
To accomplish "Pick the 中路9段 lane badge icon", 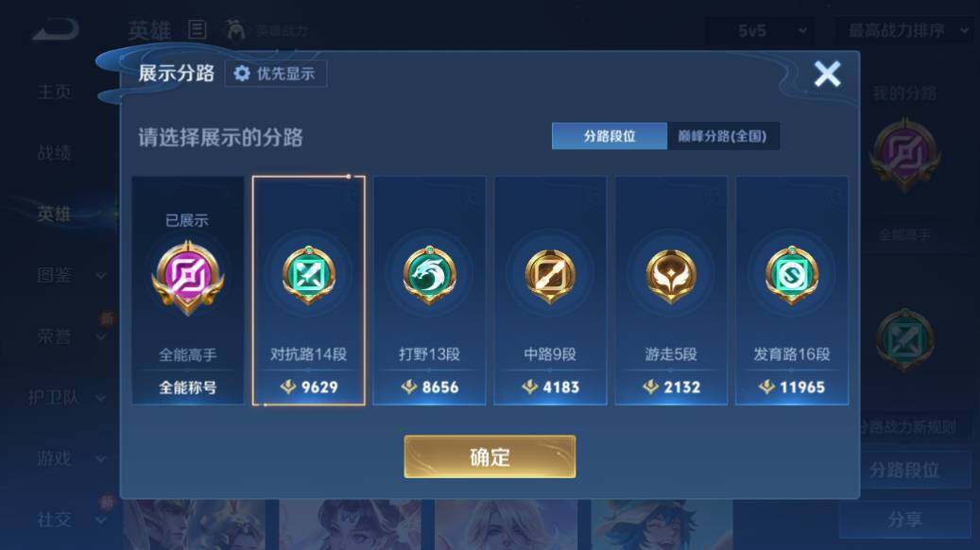I will (x=550, y=275).
